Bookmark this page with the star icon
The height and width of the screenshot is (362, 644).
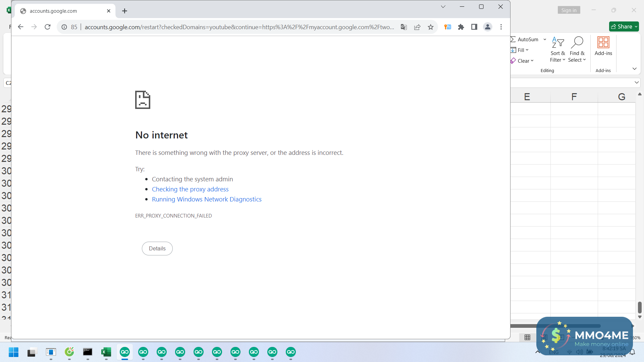click(431, 27)
